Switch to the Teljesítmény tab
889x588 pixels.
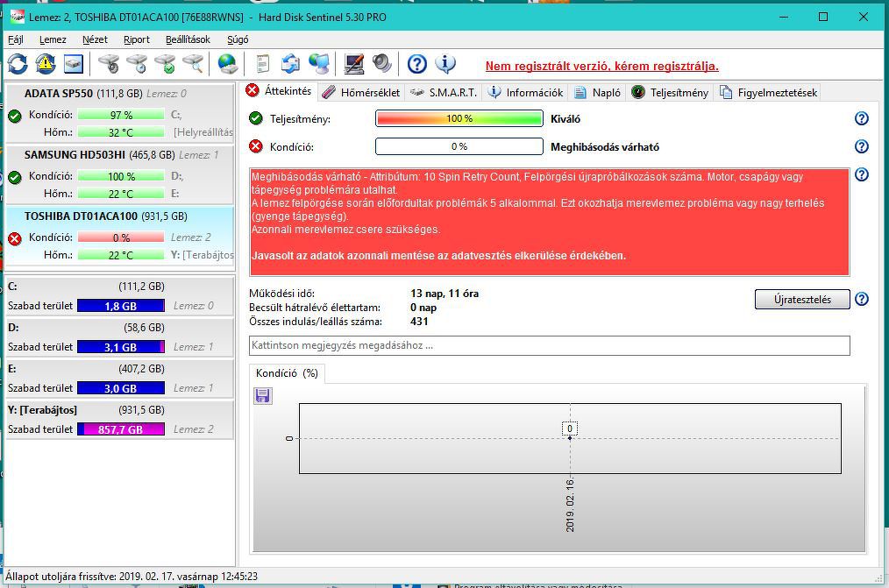(x=670, y=92)
